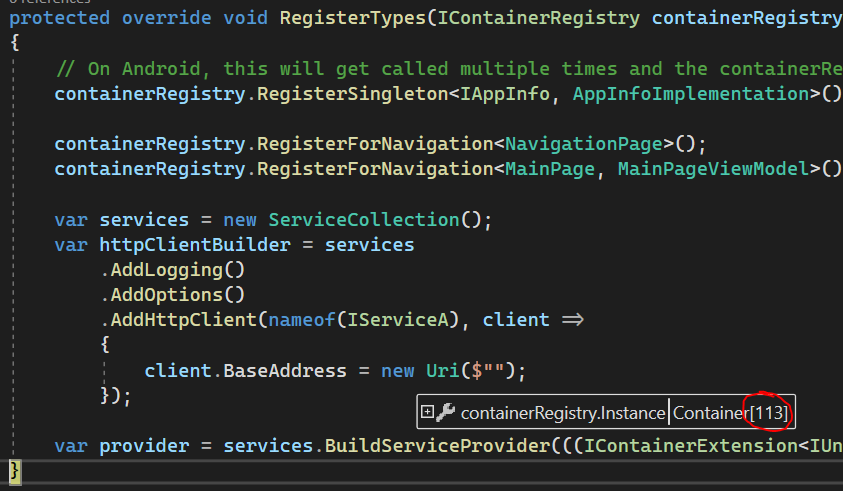
Task: Click the 'httpClientBuilder' variable name
Action: (195, 245)
